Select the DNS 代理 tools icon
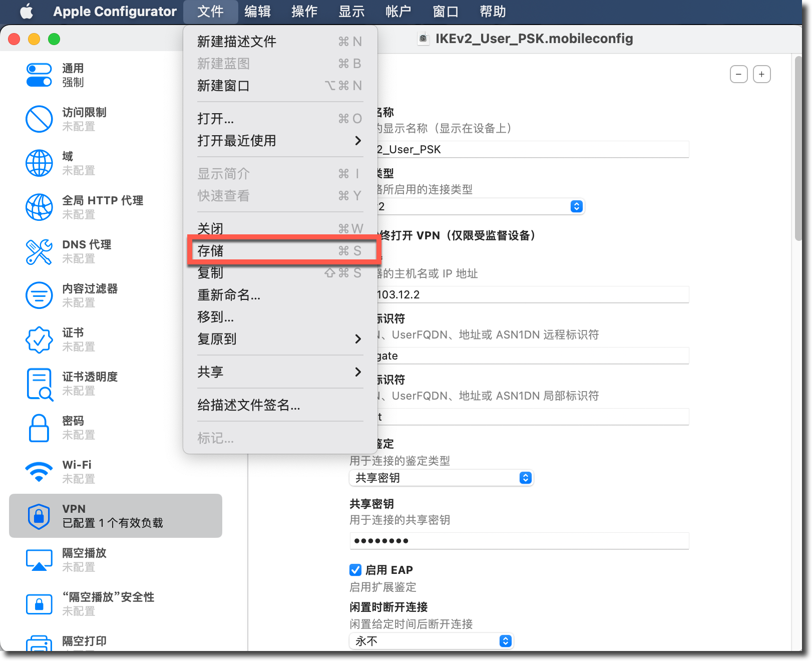 (39, 251)
